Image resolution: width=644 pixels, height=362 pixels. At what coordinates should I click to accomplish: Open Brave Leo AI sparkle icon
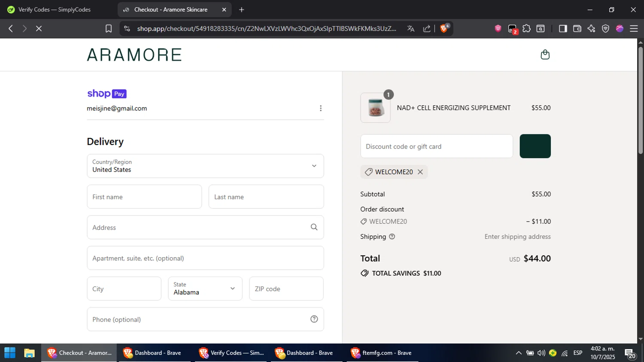[591, 28]
